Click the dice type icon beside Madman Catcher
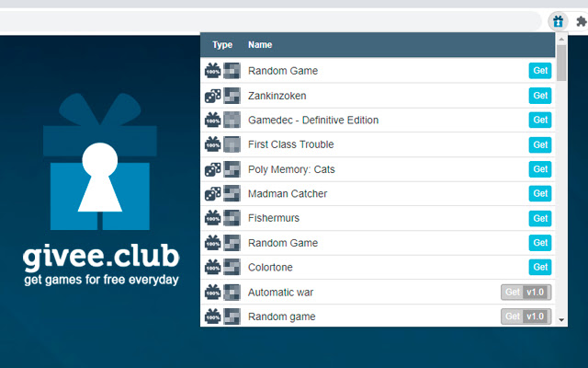 point(212,194)
